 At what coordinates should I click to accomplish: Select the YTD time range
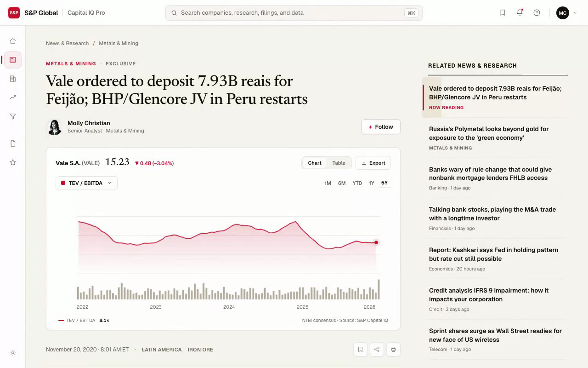[x=357, y=183]
